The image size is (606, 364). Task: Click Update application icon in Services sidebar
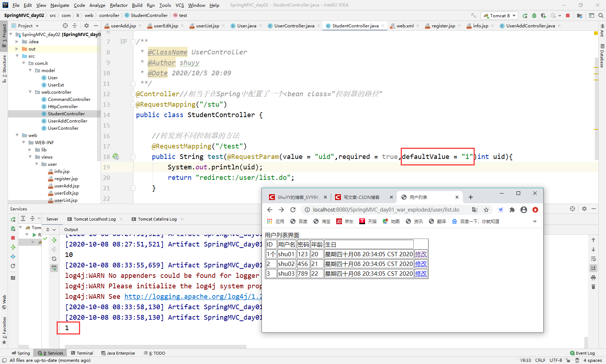[13, 266]
